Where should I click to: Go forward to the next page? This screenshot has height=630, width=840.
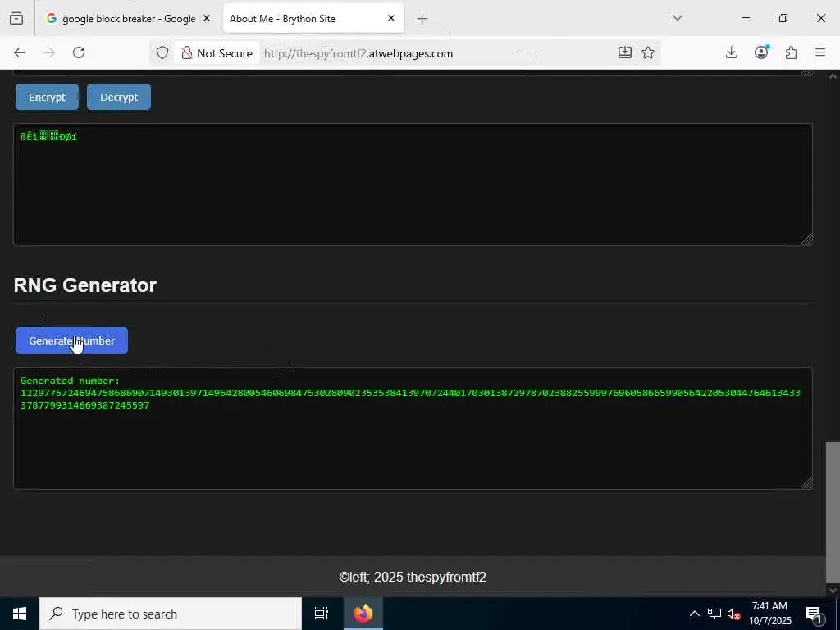pos(49,52)
